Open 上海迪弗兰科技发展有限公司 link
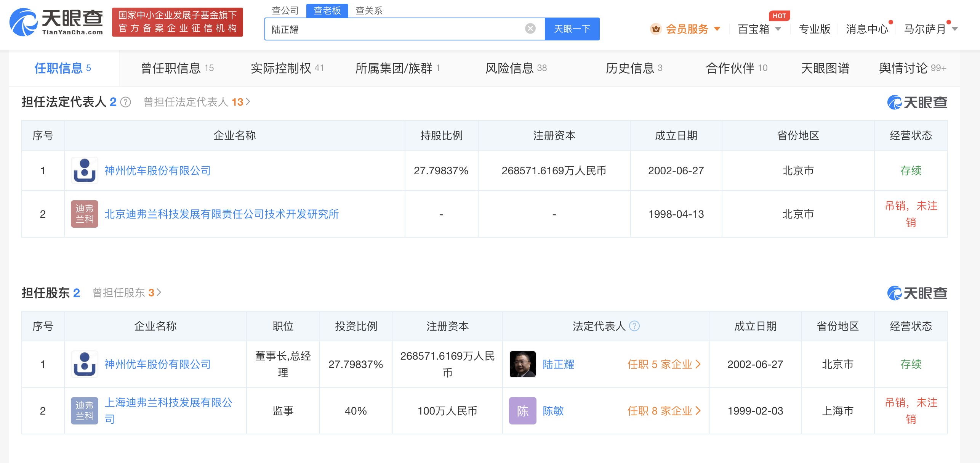The image size is (980, 463). coord(168,411)
